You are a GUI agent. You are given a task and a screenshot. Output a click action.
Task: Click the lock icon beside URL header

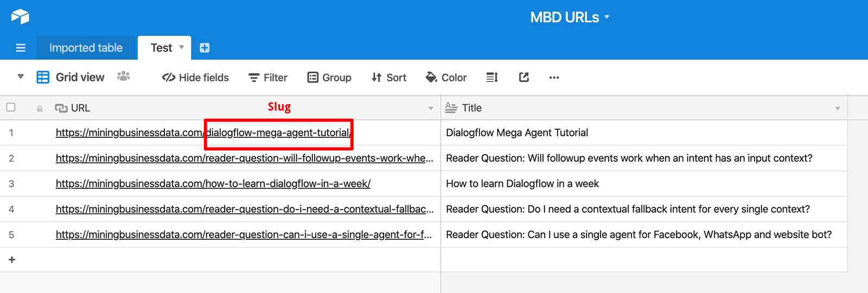tap(40, 109)
